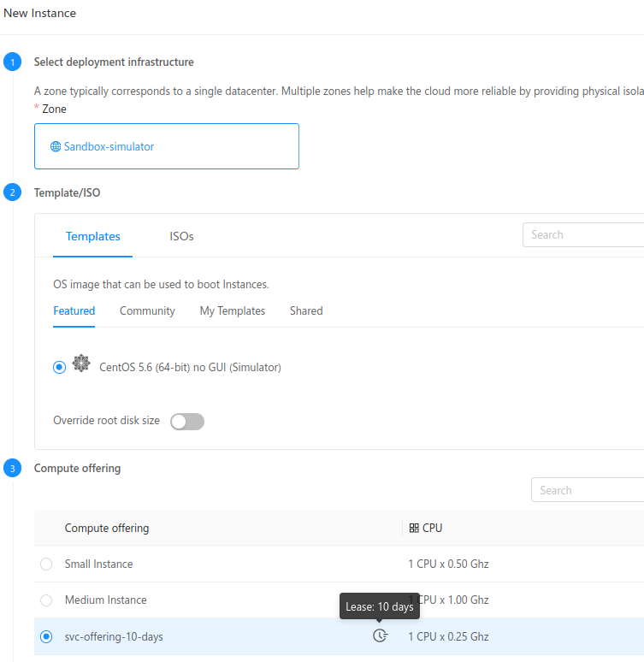Screen dimensions: 644x662
Task: Open the Templates tab
Action: click(x=93, y=236)
